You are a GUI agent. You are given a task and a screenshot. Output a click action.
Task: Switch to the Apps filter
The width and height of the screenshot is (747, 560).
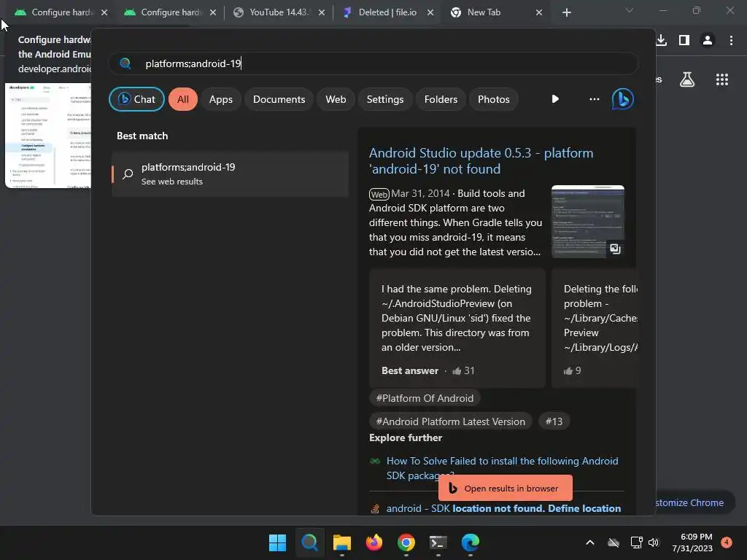tap(220, 99)
